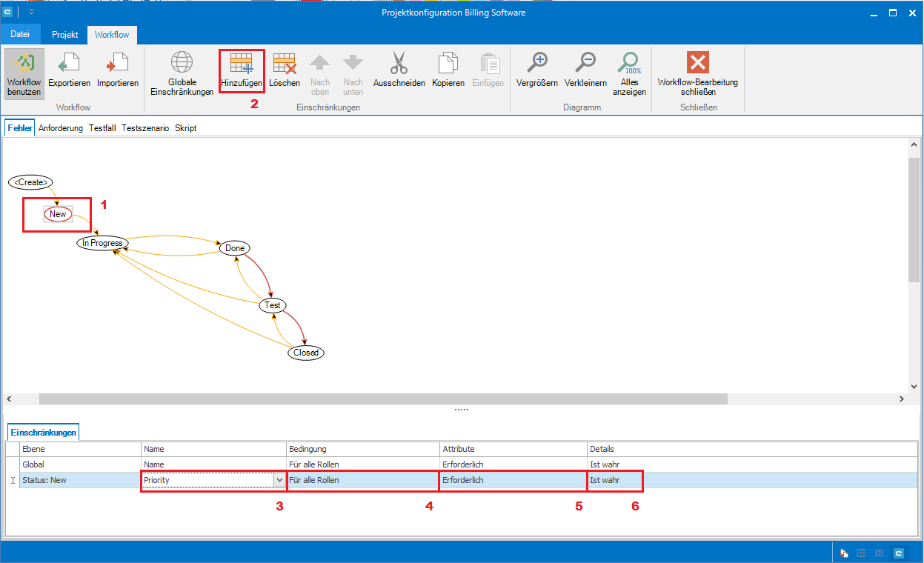
Task: Click the Importieren workflow icon
Action: click(x=117, y=65)
